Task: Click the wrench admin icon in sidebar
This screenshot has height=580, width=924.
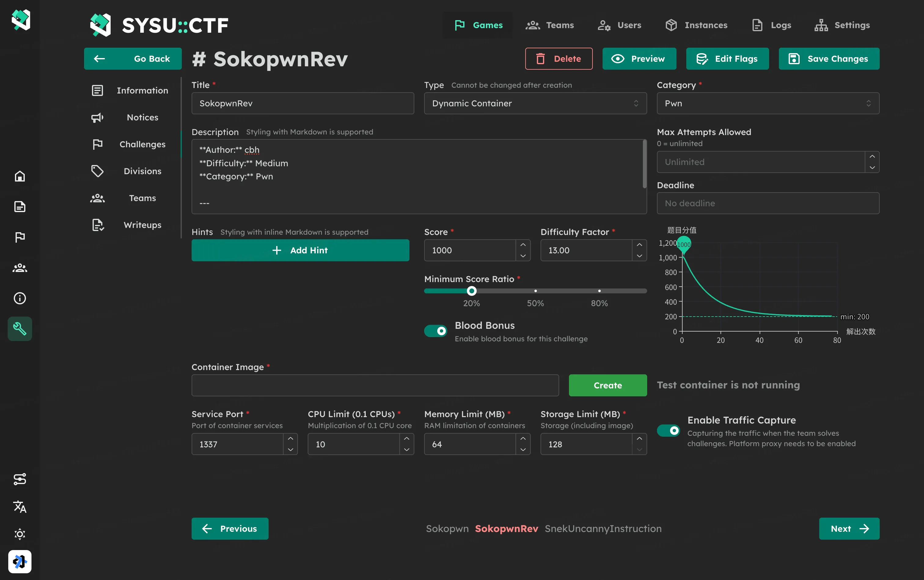Action: 20,329
